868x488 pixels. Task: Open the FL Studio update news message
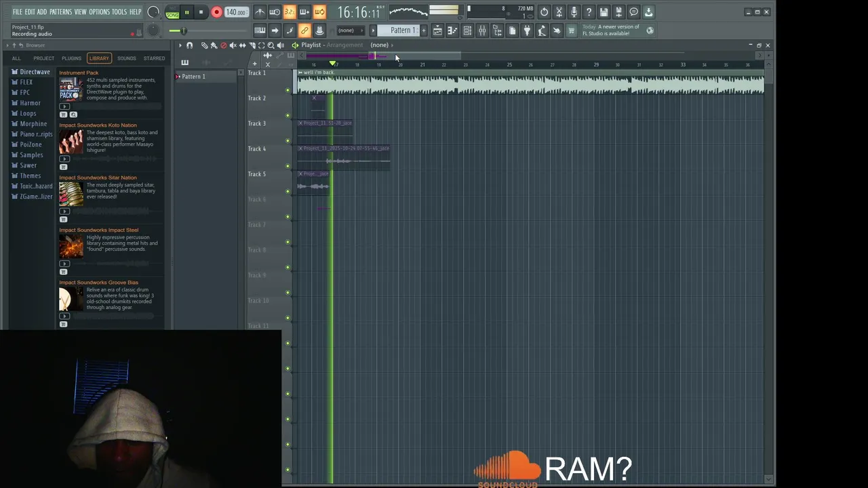[x=618, y=30]
